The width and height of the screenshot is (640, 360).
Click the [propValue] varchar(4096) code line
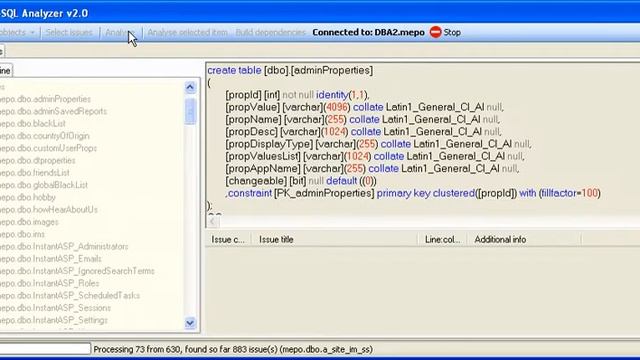coord(364,107)
